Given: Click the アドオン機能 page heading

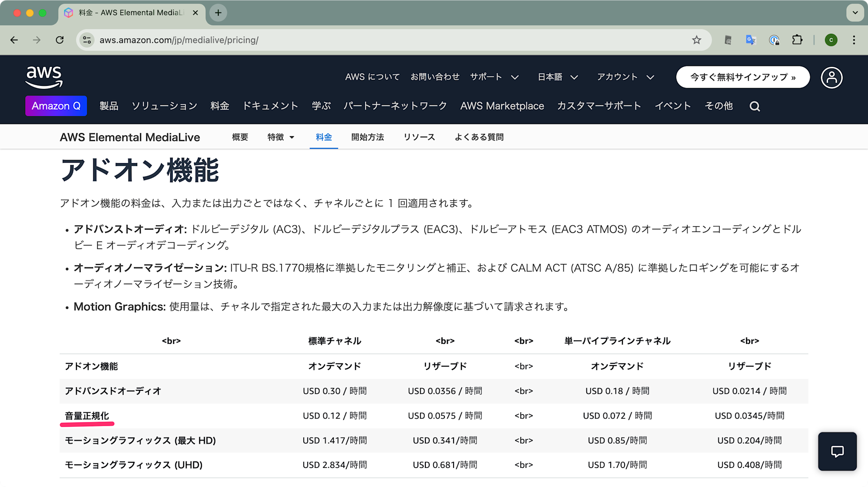Looking at the screenshot, I should click(x=140, y=170).
